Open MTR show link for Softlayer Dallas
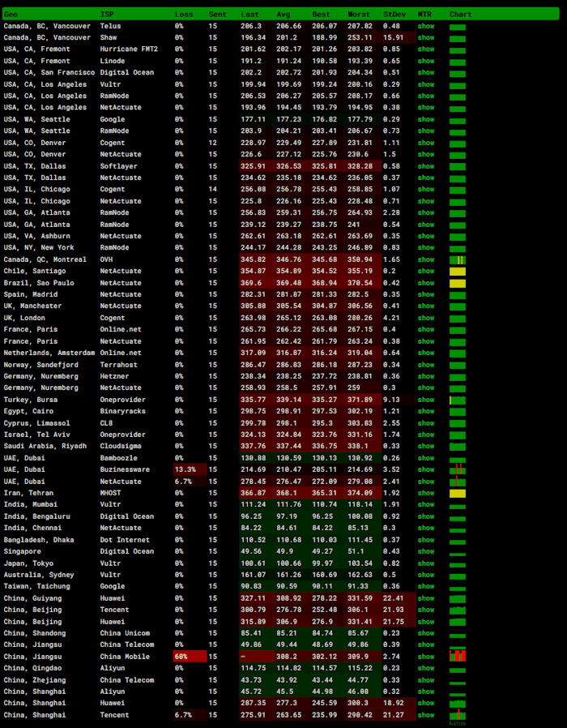This screenshot has width=567, height=728. point(425,166)
